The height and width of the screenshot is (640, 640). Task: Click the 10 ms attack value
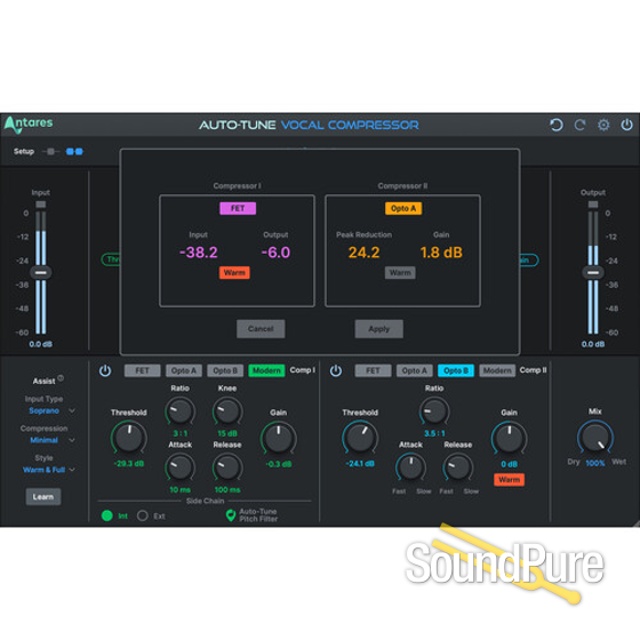(x=180, y=489)
